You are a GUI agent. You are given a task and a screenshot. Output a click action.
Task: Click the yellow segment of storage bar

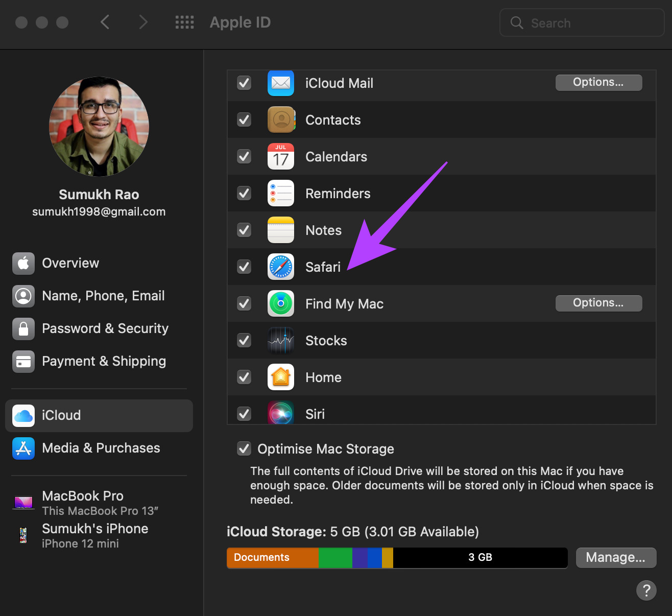388,558
